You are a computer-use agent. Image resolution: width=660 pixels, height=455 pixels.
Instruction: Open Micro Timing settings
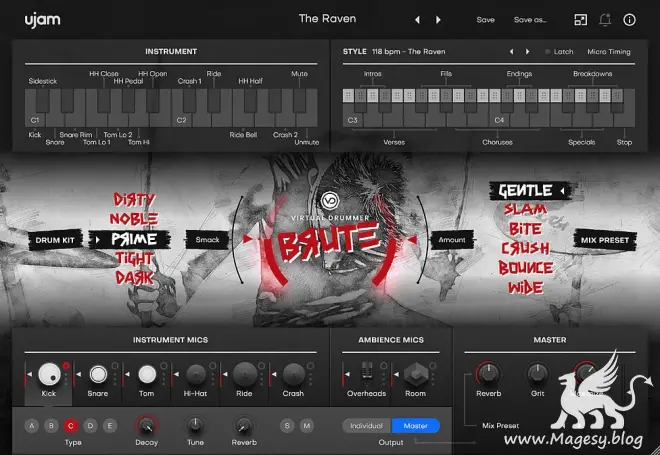point(609,52)
